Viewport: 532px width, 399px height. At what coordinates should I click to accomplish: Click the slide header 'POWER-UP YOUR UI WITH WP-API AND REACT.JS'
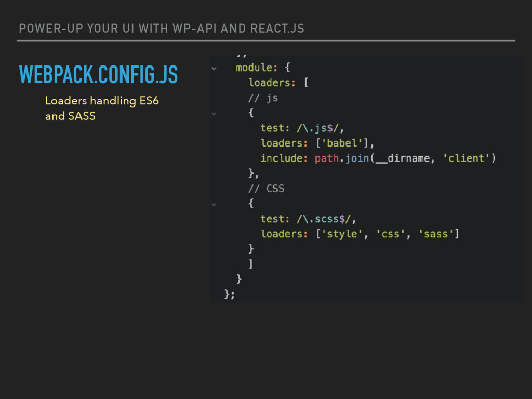162,29
